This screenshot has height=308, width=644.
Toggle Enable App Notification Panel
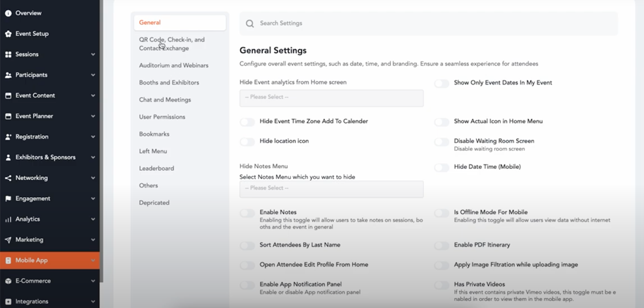tap(247, 285)
